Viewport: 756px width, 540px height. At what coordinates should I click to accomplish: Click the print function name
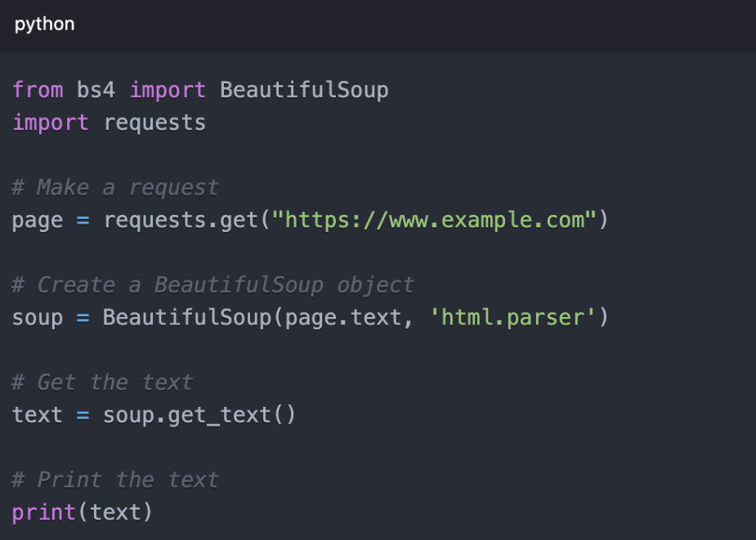click(x=44, y=512)
